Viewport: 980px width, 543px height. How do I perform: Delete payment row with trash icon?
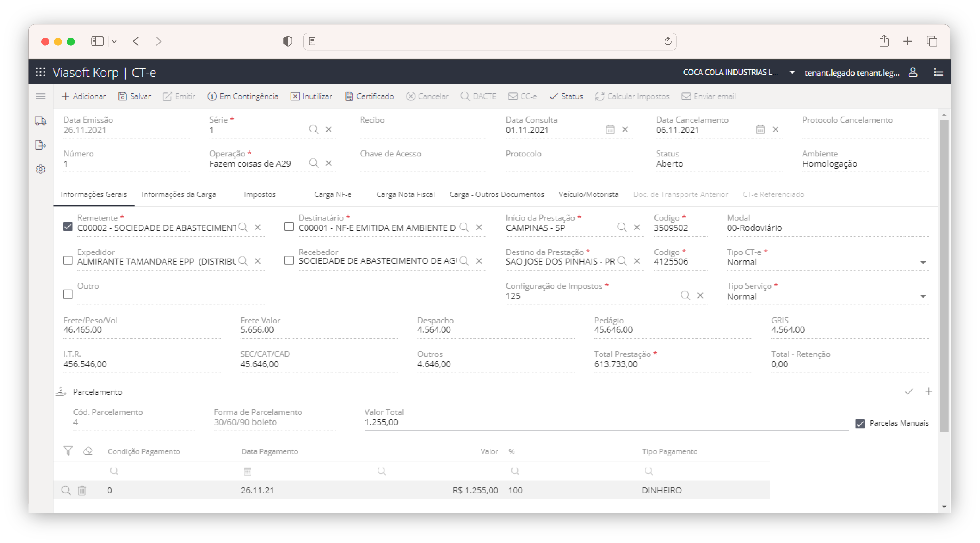point(82,490)
